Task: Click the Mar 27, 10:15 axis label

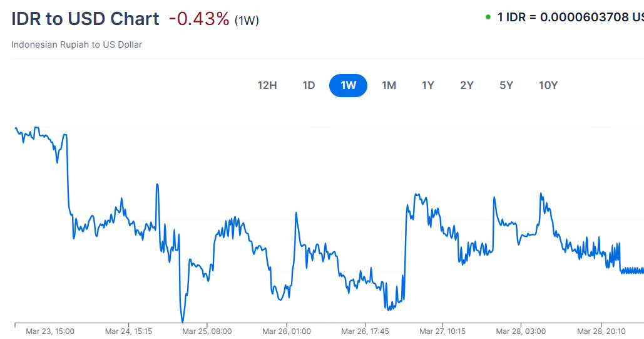Action: pos(442,331)
